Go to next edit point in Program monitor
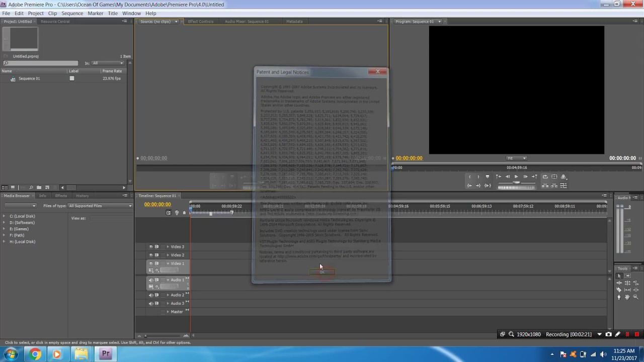644x362 pixels. [x=534, y=176]
